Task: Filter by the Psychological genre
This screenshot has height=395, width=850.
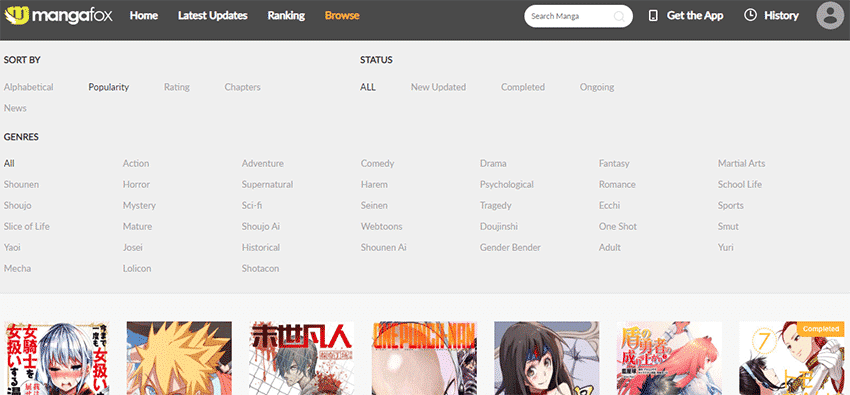Action: (x=506, y=184)
